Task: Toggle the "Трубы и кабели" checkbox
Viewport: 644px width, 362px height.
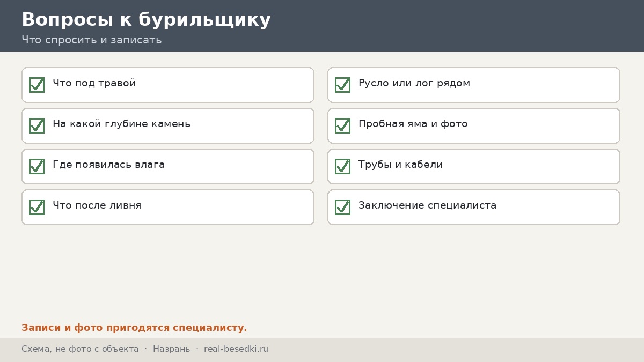Action: pos(342,166)
